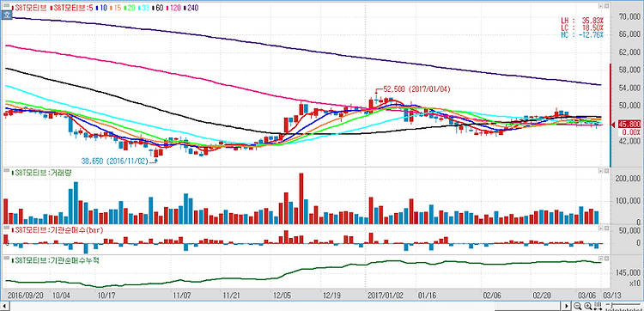Close the 기관순매수누적 pane

pos(606,259)
